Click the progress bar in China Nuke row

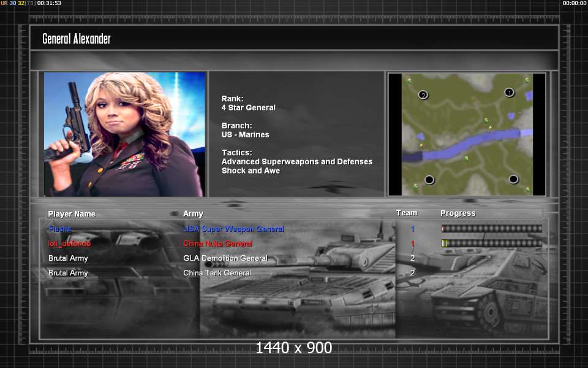[x=492, y=243]
